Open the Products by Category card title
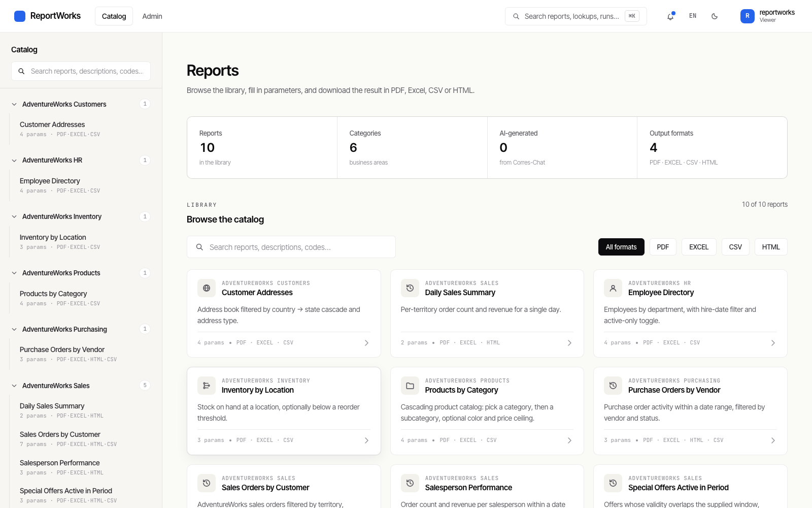The image size is (812, 508). point(462,390)
